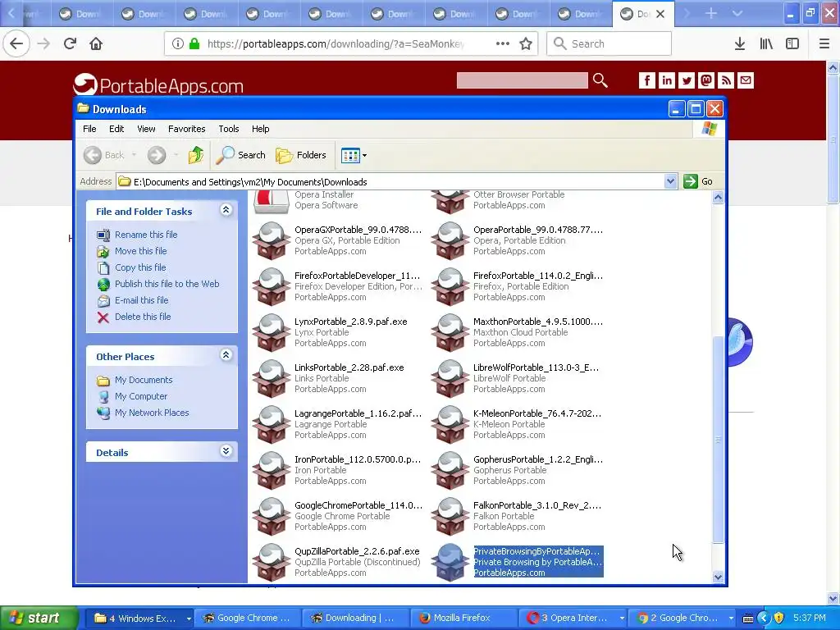Click Explorer Go button
Screen dimensions: 840x630
click(x=699, y=181)
